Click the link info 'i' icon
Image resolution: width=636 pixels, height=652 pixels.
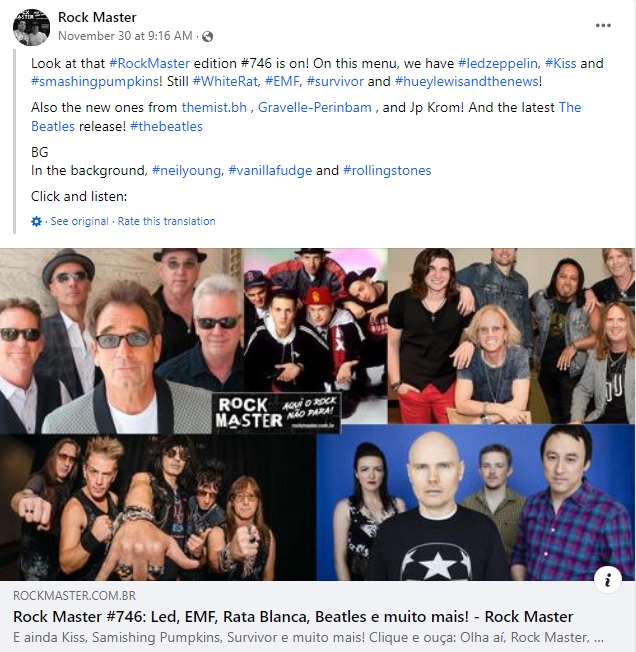[x=608, y=579]
